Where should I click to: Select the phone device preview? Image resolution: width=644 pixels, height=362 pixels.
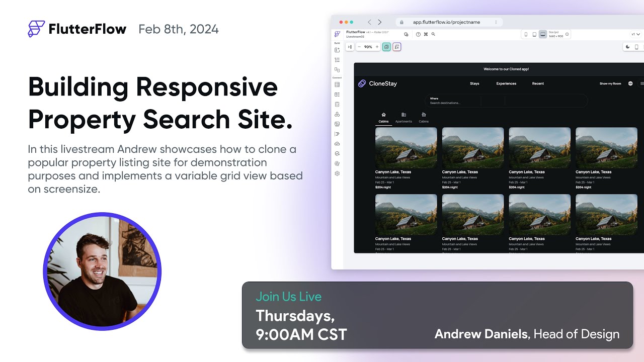[x=526, y=34]
